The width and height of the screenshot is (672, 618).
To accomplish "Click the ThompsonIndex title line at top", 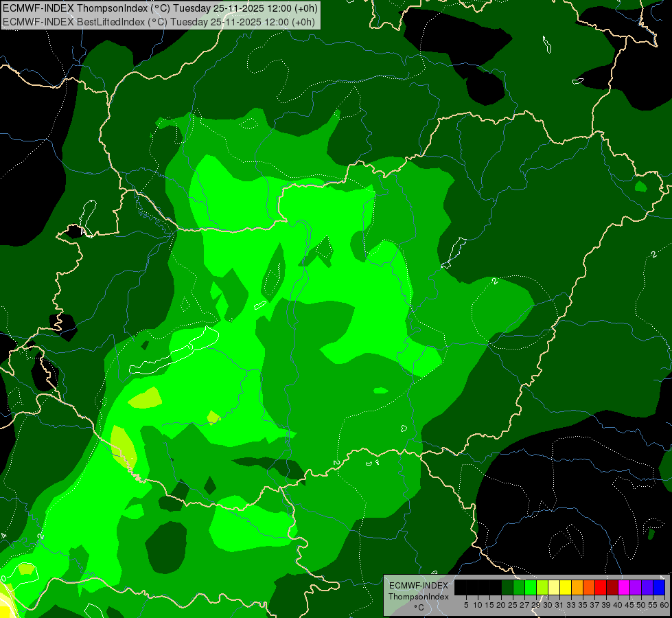I will pyautogui.click(x=161, y=8).
